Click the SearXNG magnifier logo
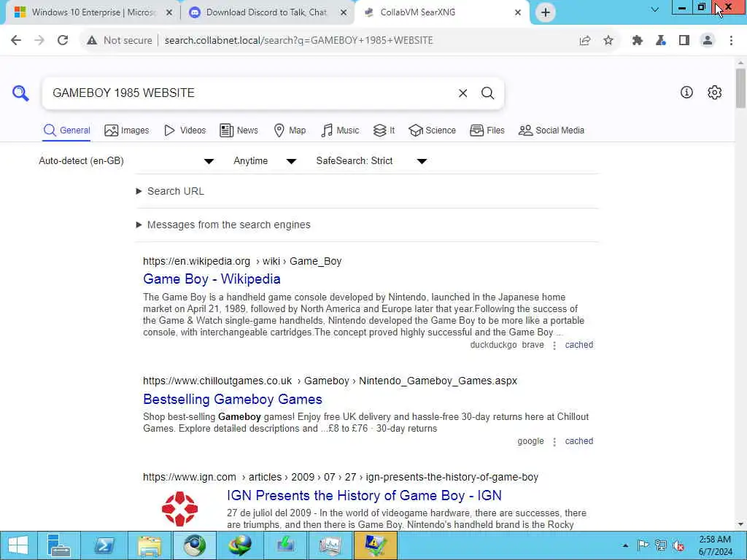 click(x=20, y=93)
